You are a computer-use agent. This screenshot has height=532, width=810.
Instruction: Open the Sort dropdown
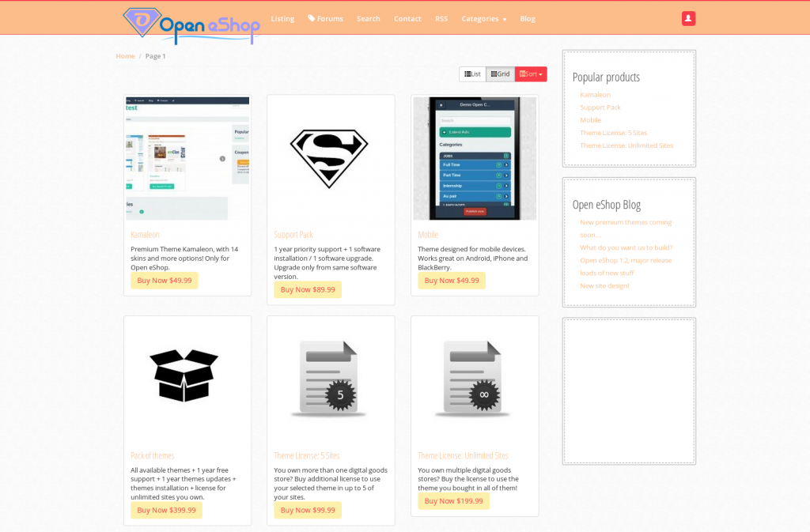[x=531, y=74]
